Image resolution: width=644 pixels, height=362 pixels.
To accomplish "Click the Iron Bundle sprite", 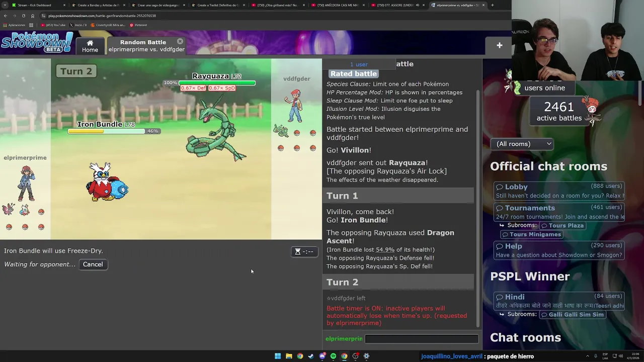I will click(107, 182).
